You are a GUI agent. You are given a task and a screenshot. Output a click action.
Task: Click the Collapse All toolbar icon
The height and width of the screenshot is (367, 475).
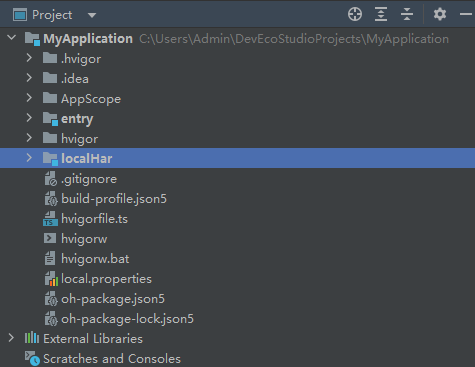(407, 14)
